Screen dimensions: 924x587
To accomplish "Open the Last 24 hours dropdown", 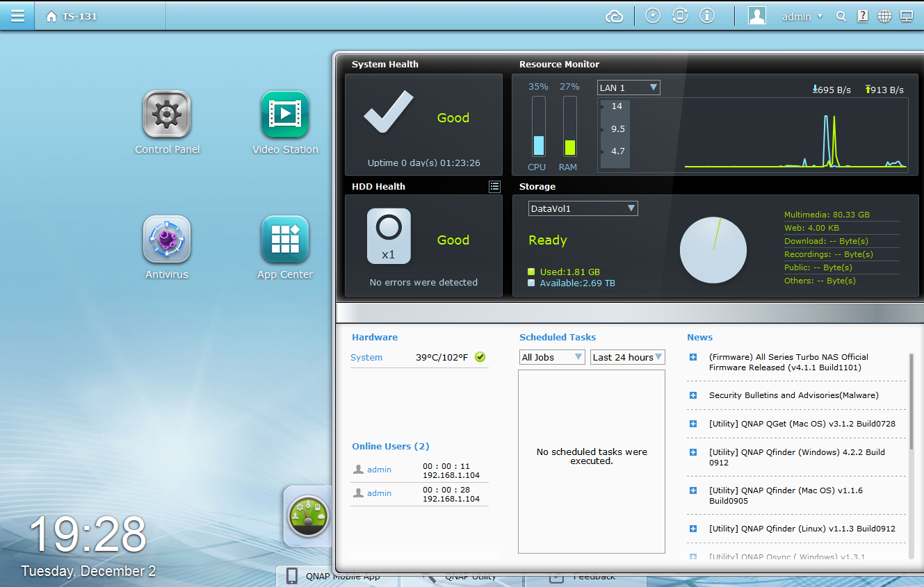I will click(627, 357).
